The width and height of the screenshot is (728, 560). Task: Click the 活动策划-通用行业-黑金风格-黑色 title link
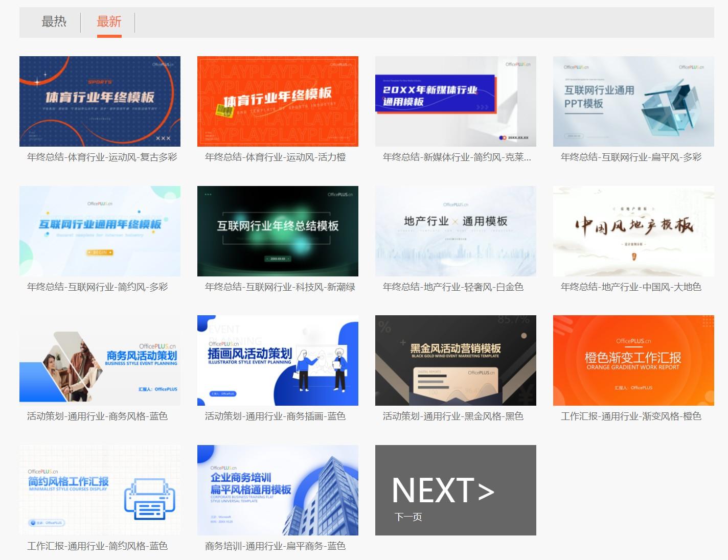pos(453,416)
